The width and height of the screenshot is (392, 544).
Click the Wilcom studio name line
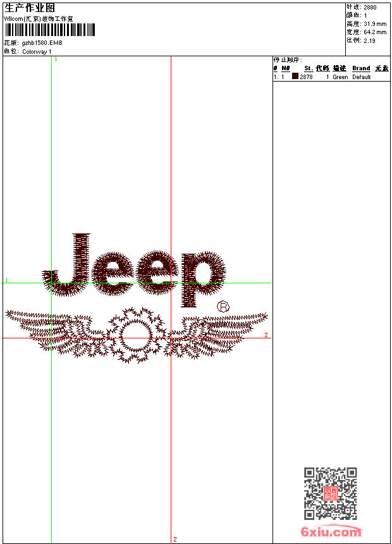point(39,19)
